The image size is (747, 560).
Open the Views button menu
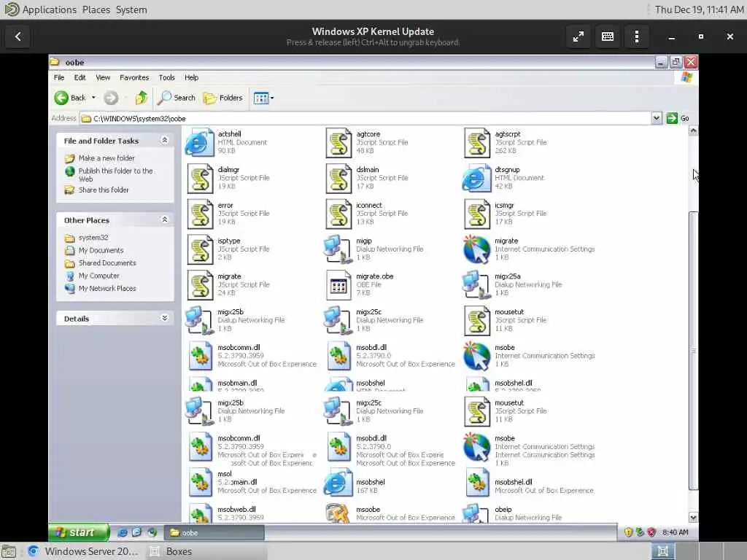(x=263, y=98)
